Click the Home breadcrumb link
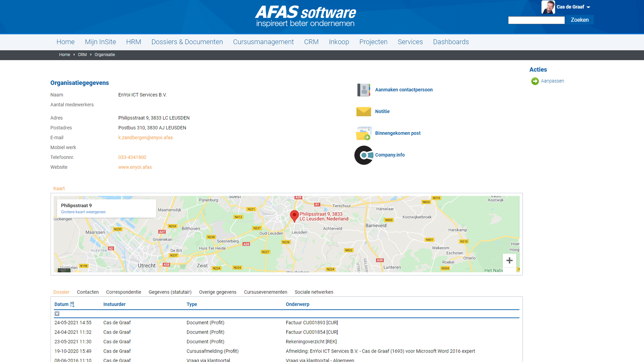This screenshot has width=644, height=362. pyautogui.click(x=64, y=55)
